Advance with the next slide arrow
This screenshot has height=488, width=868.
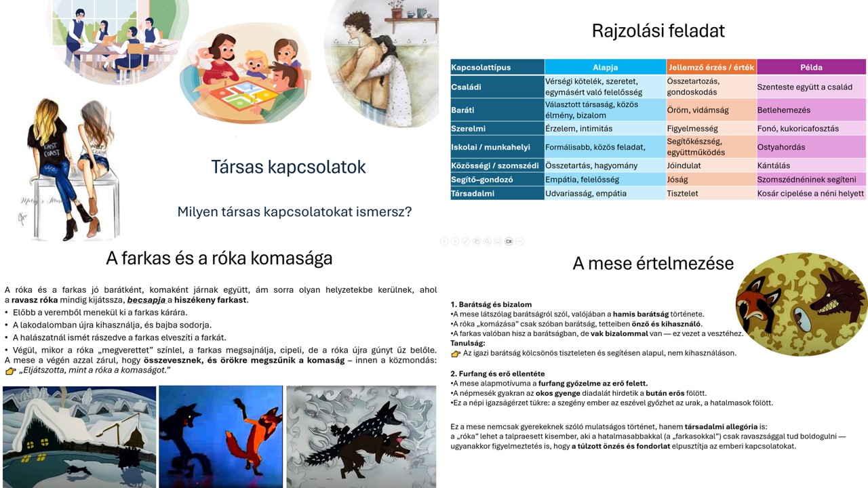pyautogui.click(x=455, y=241)
